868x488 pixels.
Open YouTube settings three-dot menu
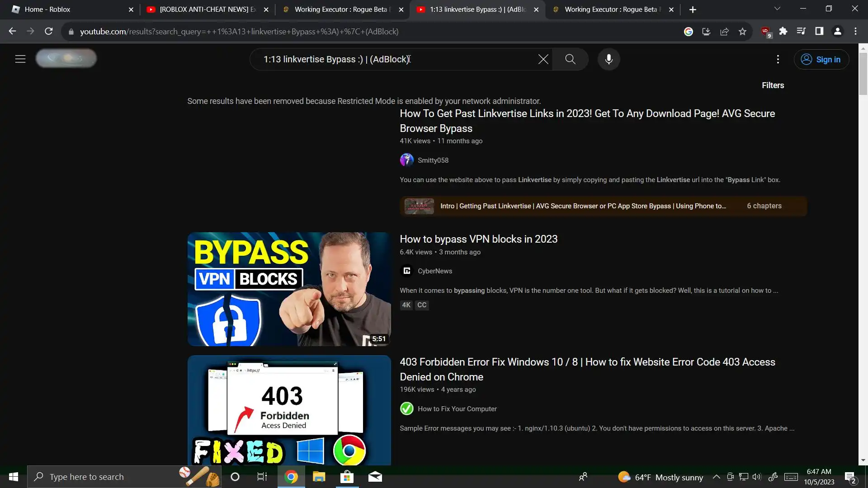(778, 59)
